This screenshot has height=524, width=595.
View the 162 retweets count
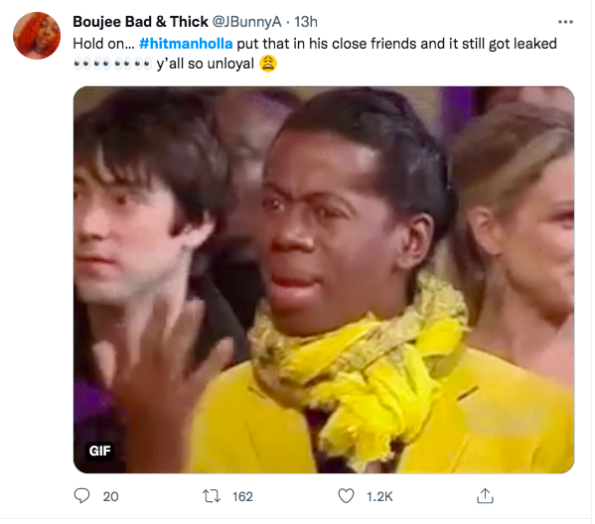pos(242,496)
